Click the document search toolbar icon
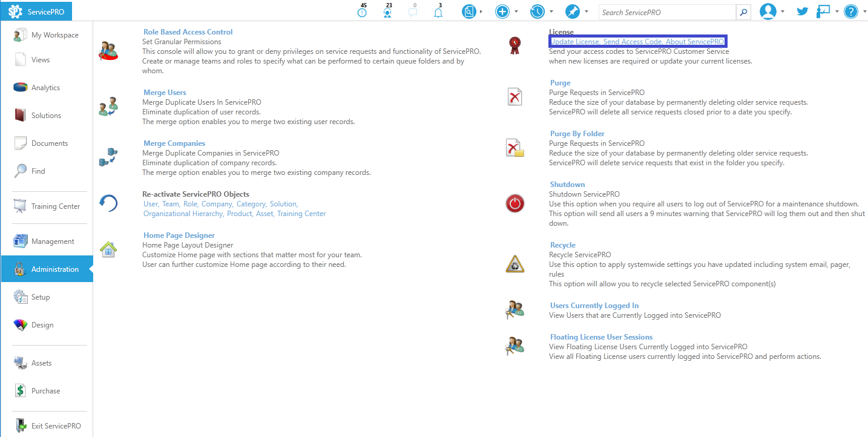This screenshot has width=868, height=437. pyautogui.click(x=469, y=11)
